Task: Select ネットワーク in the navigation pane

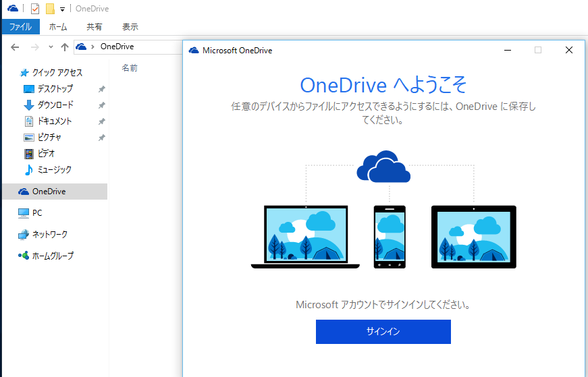Action: (50, 234)
